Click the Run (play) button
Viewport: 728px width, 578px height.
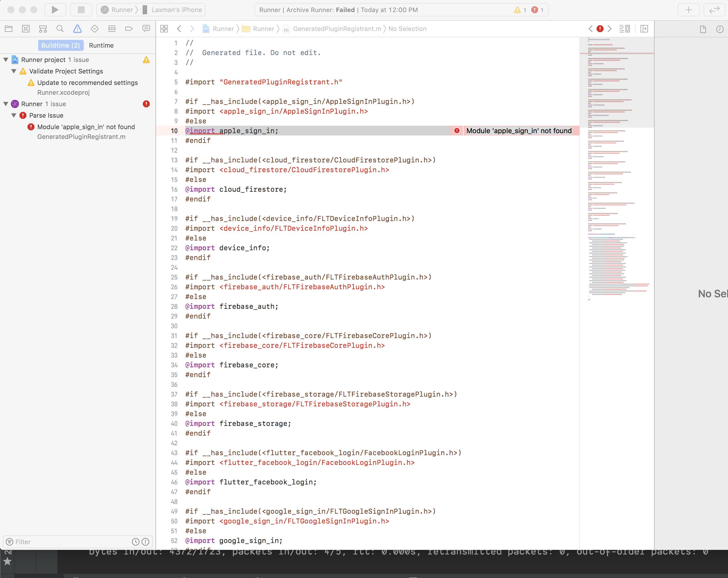click(x=55, y=10)
